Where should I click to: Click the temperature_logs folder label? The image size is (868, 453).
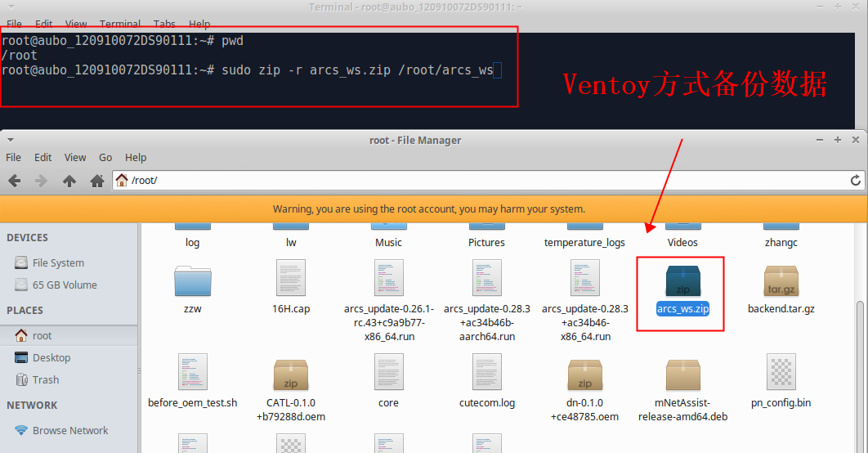coord(584,243)
